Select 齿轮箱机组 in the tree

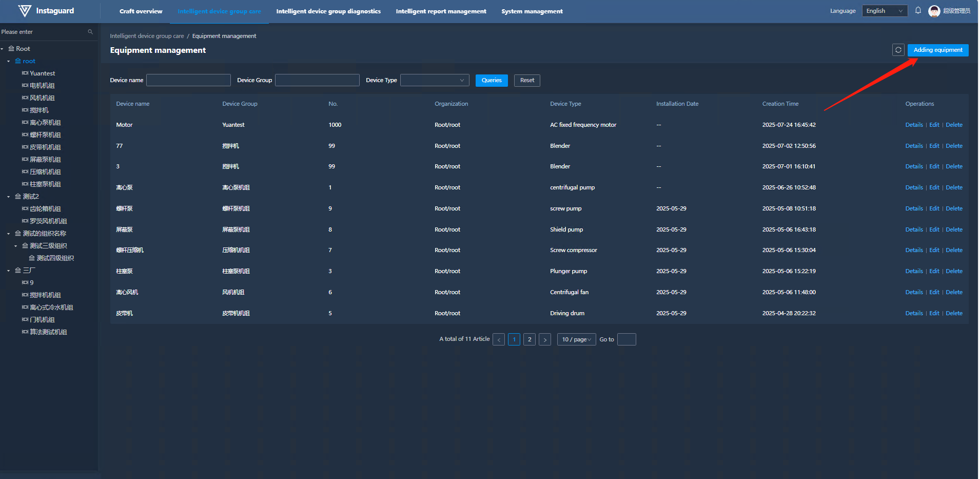click(x=45, y=209)
